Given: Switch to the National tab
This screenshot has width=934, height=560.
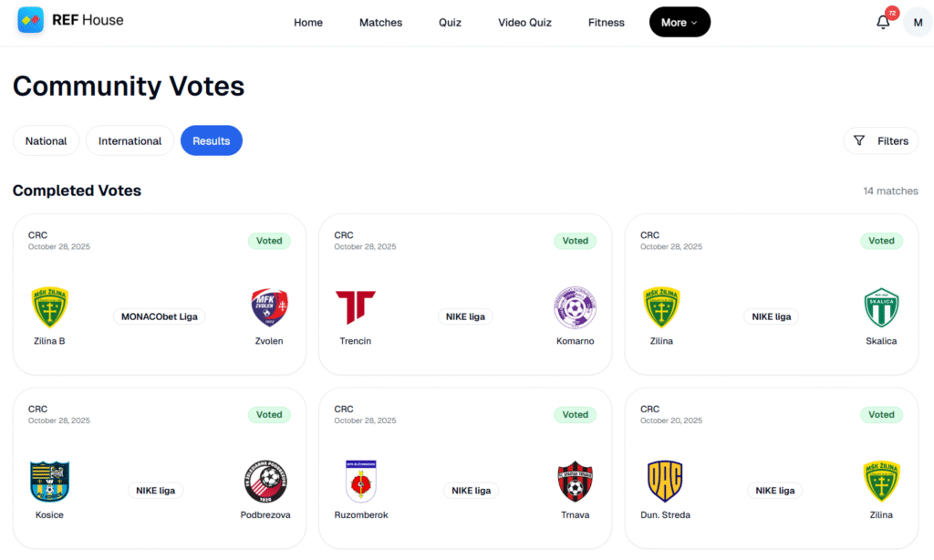Looking at the screenshot, I should click(x=46, y=141).
